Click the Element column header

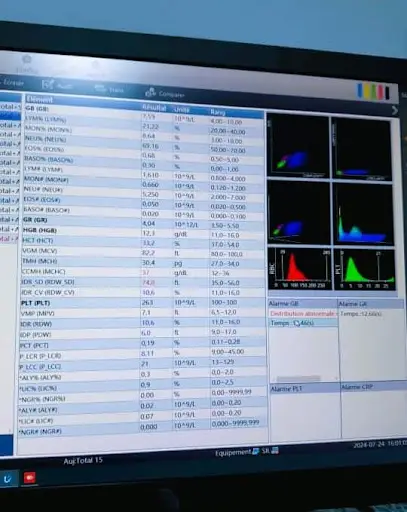coord(39,99)
